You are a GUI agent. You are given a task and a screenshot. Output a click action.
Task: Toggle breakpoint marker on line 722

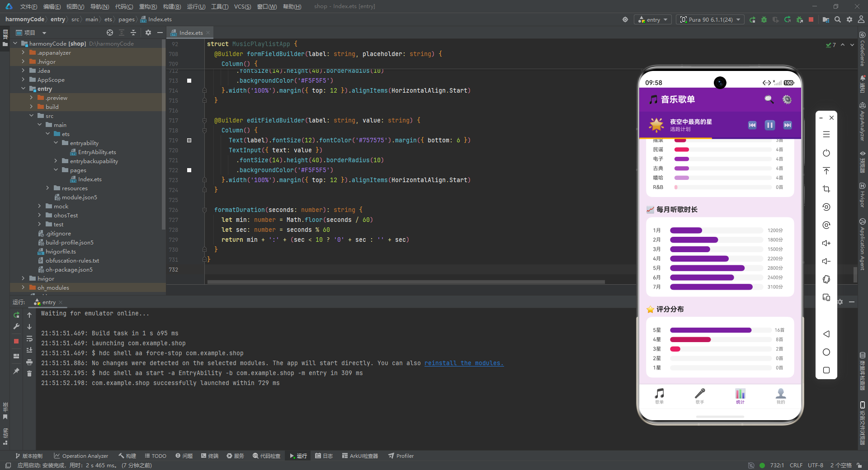189,170
